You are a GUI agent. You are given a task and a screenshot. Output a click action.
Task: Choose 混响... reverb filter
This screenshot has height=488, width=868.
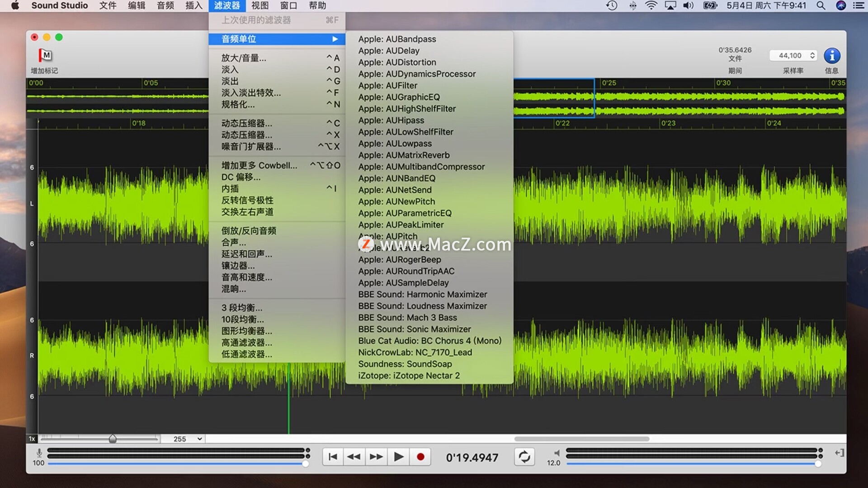[277, 289]
